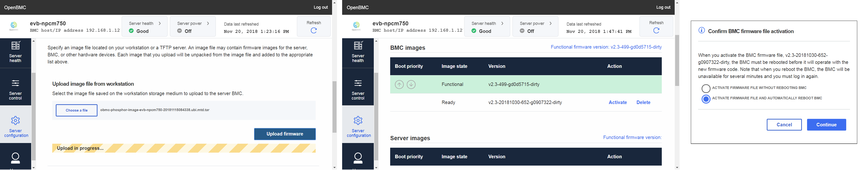Viewport: 868px width, 170px height.
Task: Open Server control sliders icon on BMC images page
Action: click(x=358, y=83)
